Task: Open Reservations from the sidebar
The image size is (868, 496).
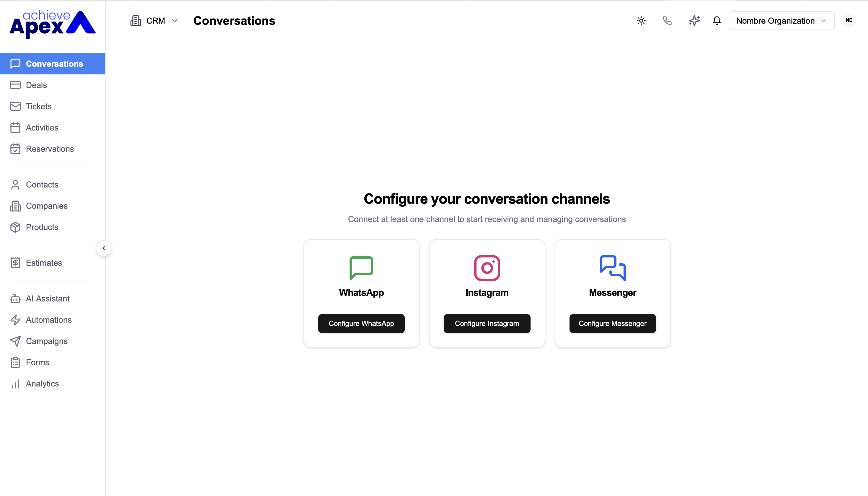Action: [53, 149]
